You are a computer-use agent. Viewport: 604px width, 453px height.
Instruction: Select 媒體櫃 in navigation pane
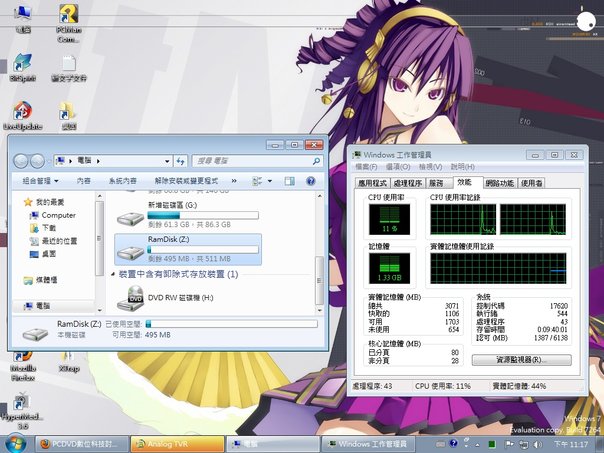pyautogui.click(x=40, y=280)
